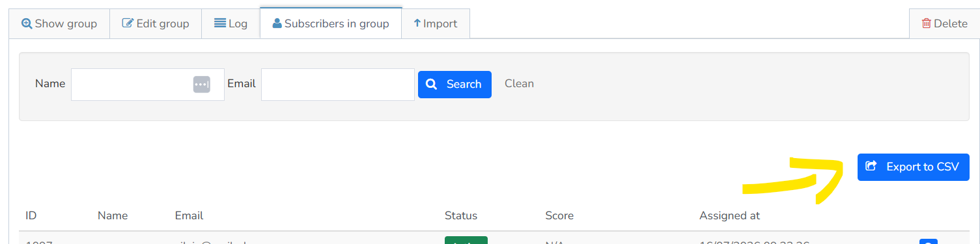Sort by the Name column header
Viewport: 980px width, 244px height.
click(113, 215)
